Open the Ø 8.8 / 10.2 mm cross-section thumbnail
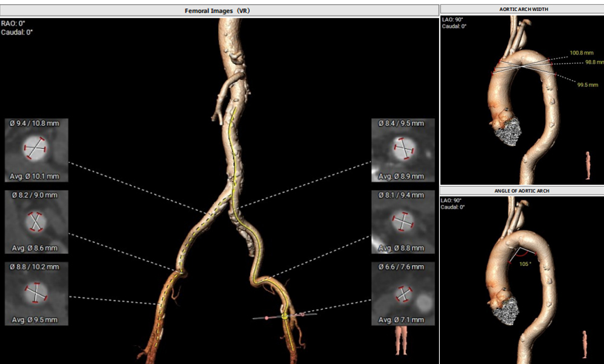The height and width of the screenshot is (364, 604). [x=36, y=294]
